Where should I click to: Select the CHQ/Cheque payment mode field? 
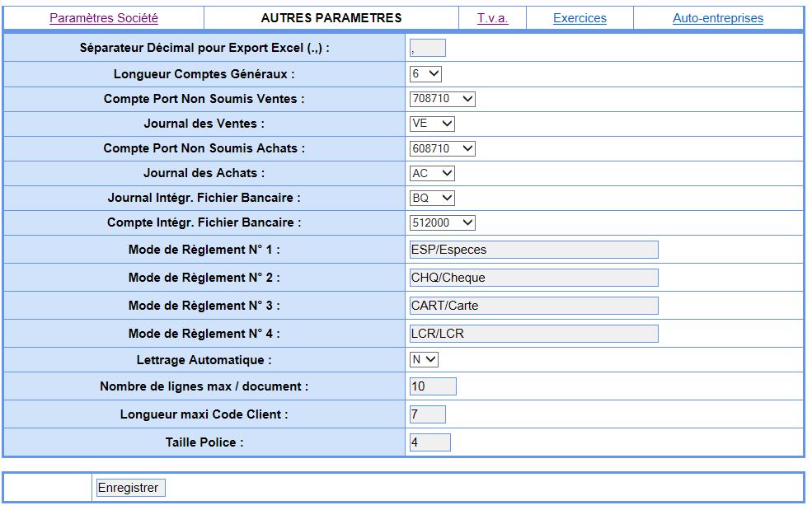[x=533, y=278]
